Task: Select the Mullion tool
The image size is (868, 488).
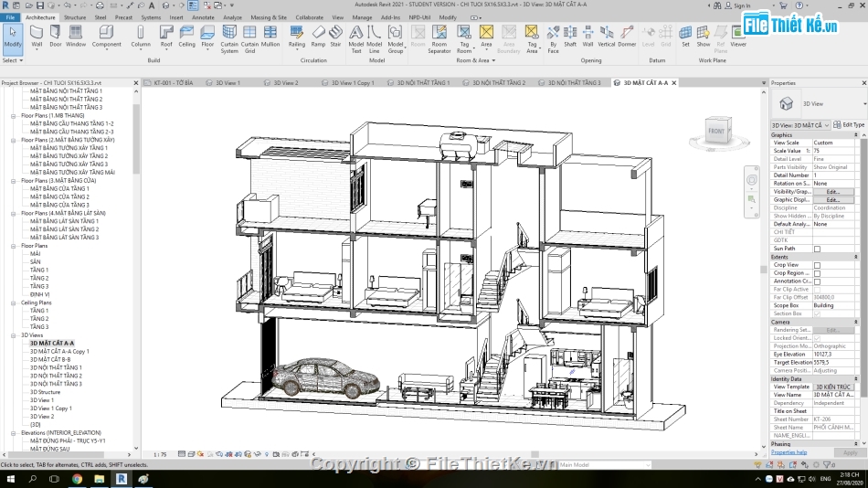Action: (x=270, y=37)
